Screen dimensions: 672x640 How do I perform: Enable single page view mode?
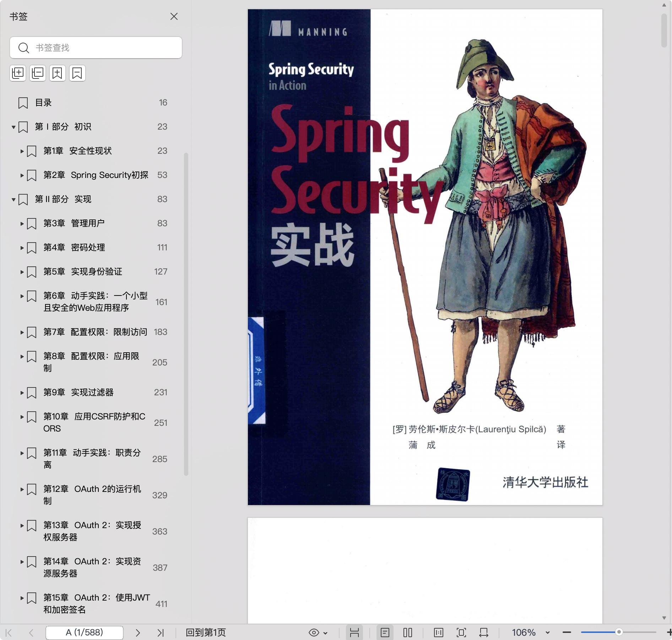(x=385, y=633)
